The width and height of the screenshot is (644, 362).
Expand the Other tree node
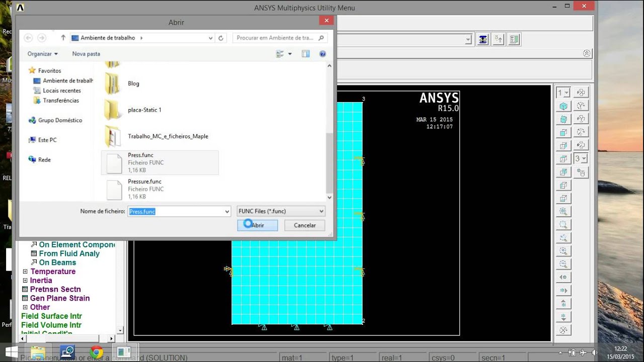pos(25,307)
